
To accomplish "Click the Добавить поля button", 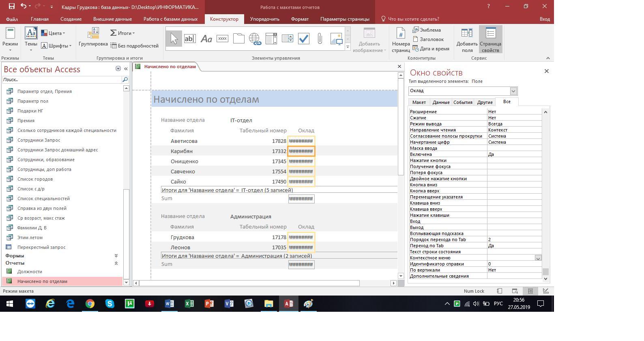I will [467, 40].
